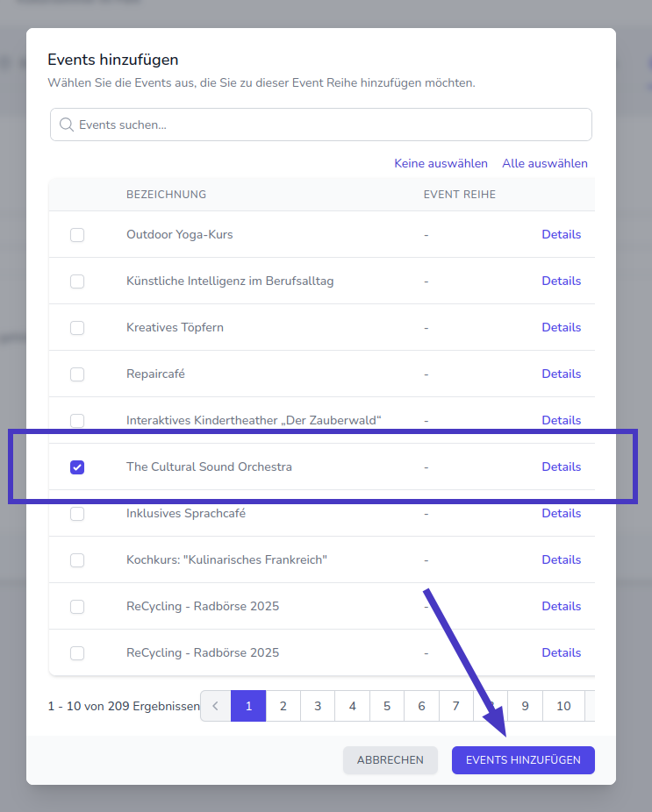
Task: Uncheck The Cultural Sound Orchestra checkbox
Action: tap(77, 467)
